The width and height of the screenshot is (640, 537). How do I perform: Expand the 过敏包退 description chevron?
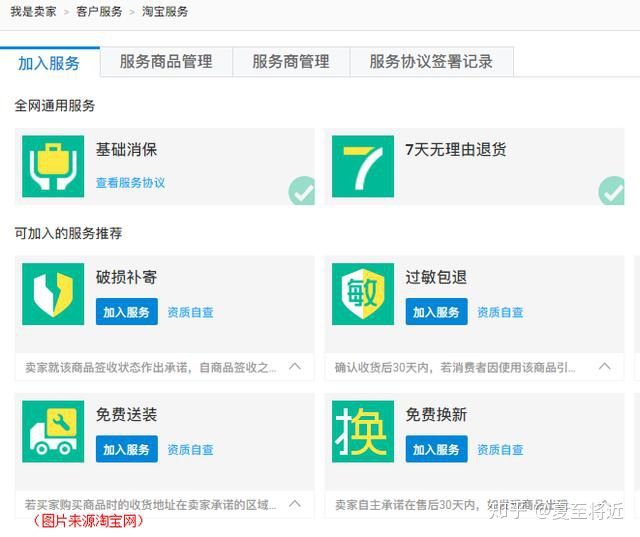pos(605,367)
